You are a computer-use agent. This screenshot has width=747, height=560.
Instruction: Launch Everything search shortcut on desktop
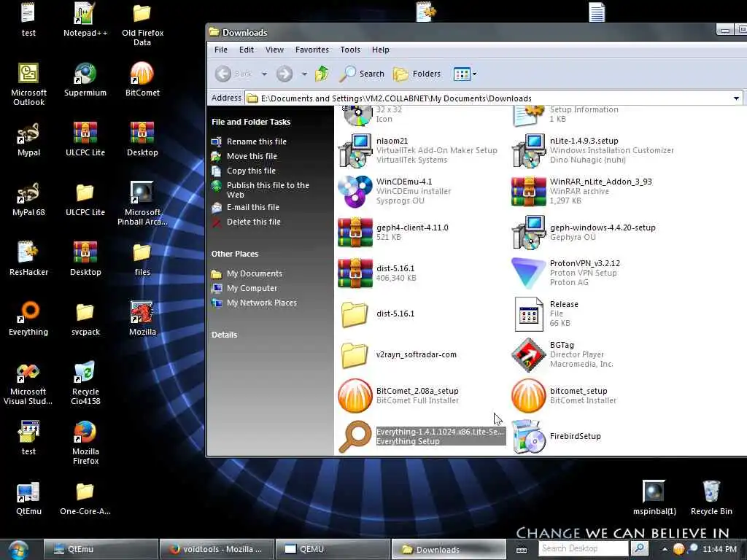(x=28, y=319)
